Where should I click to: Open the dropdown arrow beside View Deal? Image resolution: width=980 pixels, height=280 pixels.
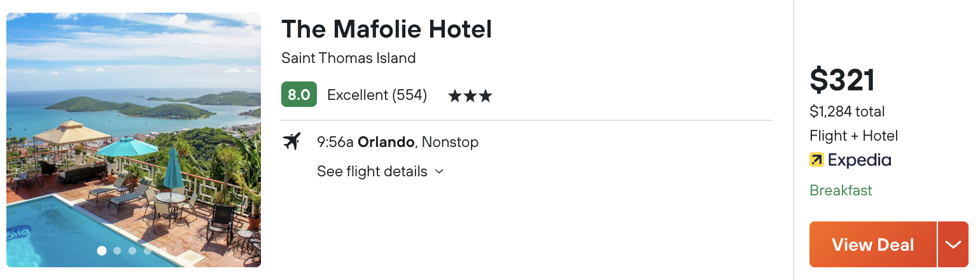pos(953,244)
